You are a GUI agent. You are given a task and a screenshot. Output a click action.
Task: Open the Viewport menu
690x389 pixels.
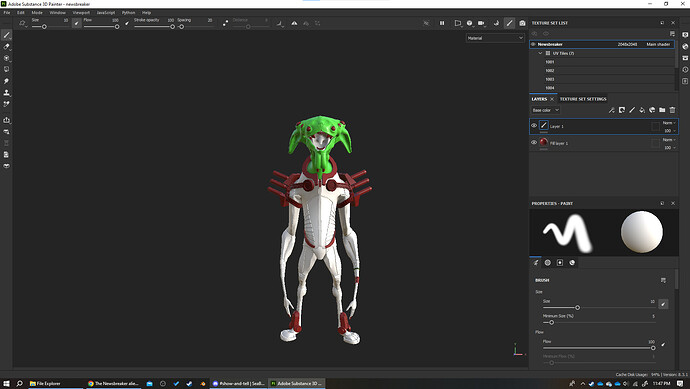pyautogui.click(x=81, y=13)
